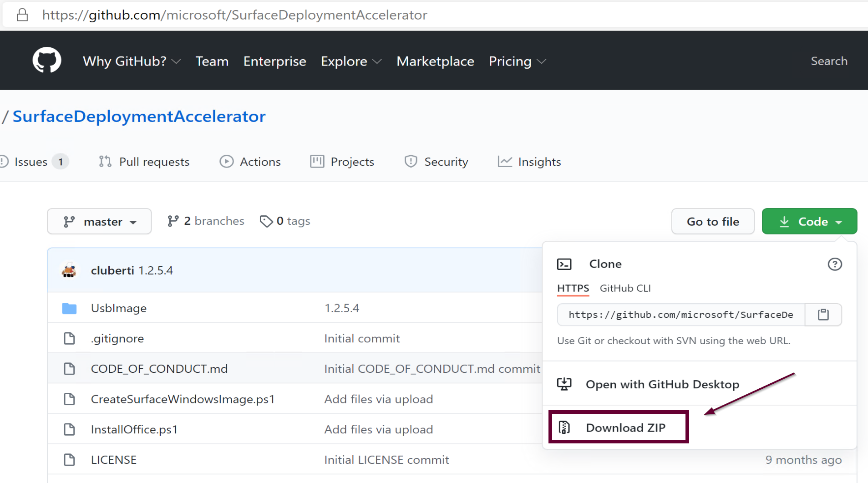
Task: Collapse the green Code dropdown button
Action: coord(809,222)
